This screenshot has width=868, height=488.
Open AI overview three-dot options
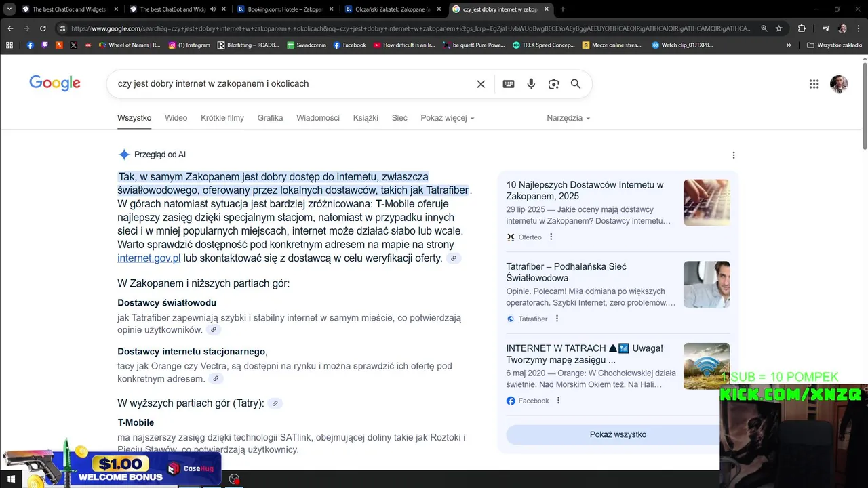coord(733,155)
